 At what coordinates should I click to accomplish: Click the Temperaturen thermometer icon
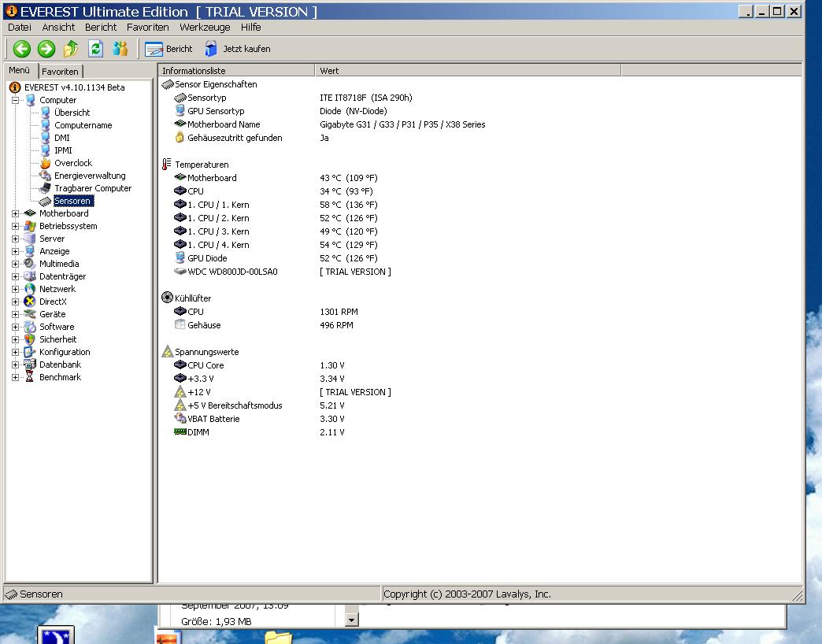(x=167, y=165)
